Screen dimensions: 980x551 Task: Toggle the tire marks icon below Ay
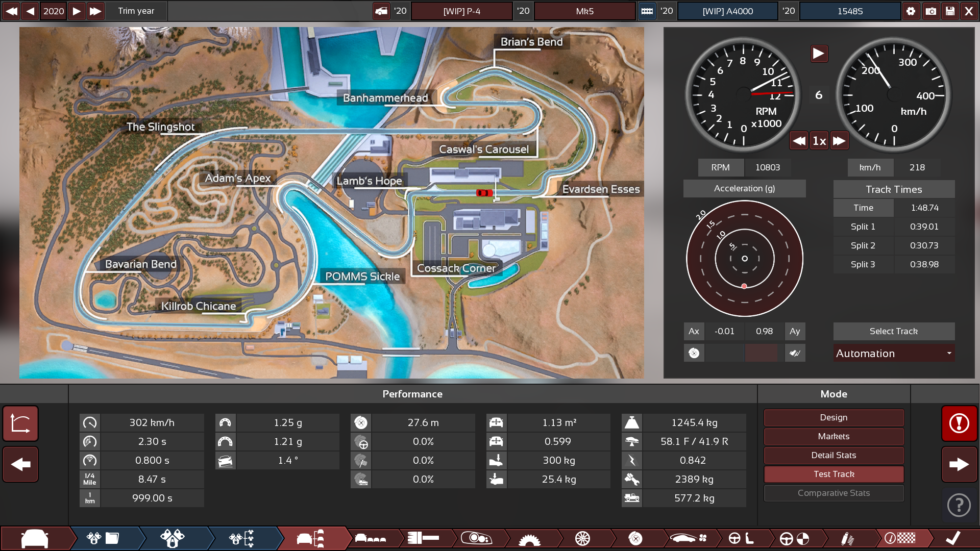[x=795, y=353]
